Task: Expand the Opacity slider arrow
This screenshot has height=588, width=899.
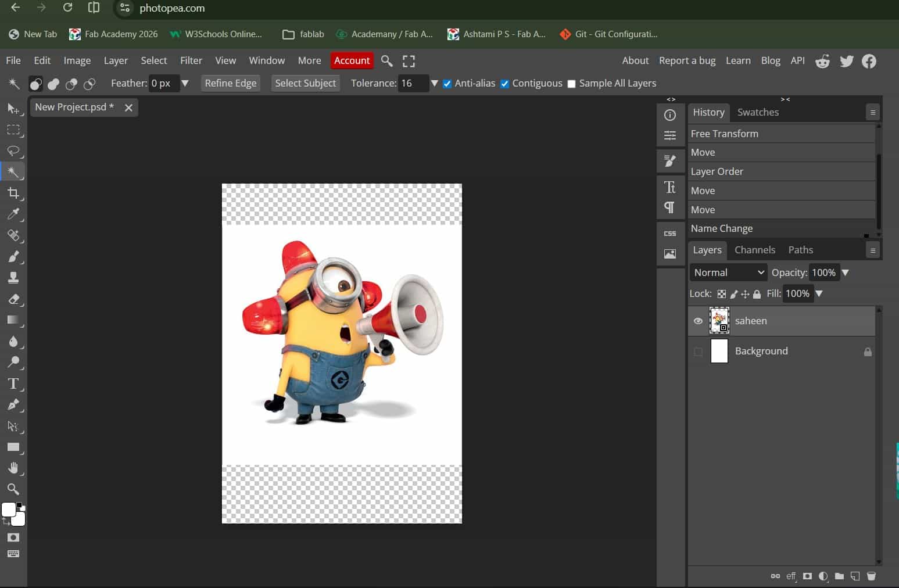Action: pyautogui.click(x=846, y=273)
